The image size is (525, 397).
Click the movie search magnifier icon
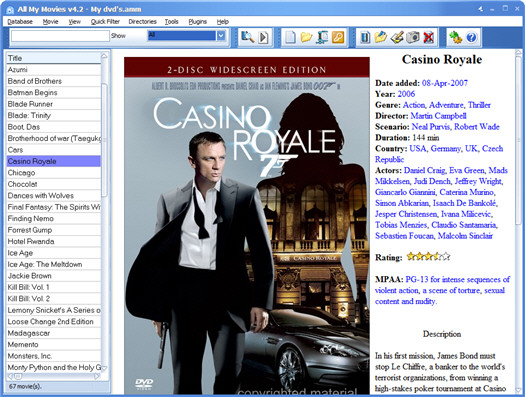[x=248, y=37]
